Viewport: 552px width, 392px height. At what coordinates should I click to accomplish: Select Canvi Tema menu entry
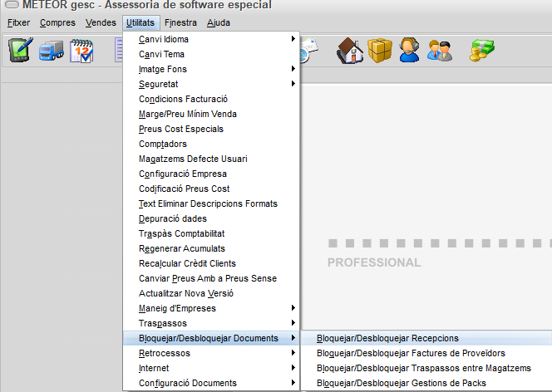coord(211,54)
